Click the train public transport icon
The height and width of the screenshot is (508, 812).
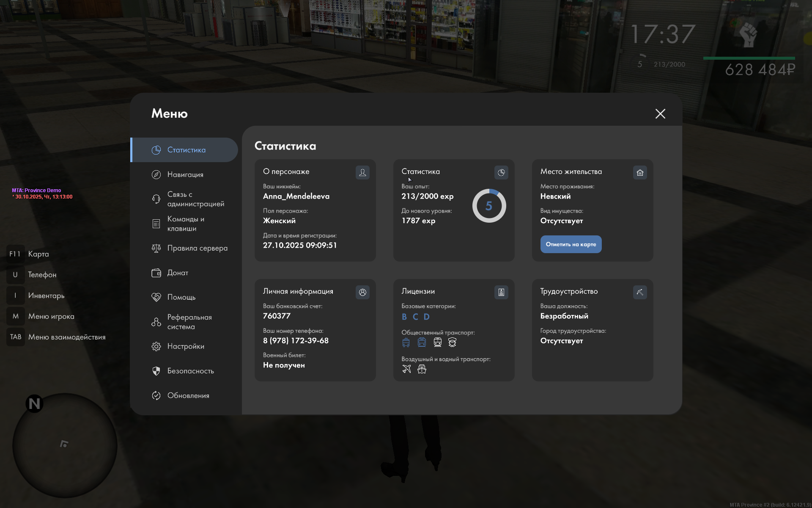(438, 342)
